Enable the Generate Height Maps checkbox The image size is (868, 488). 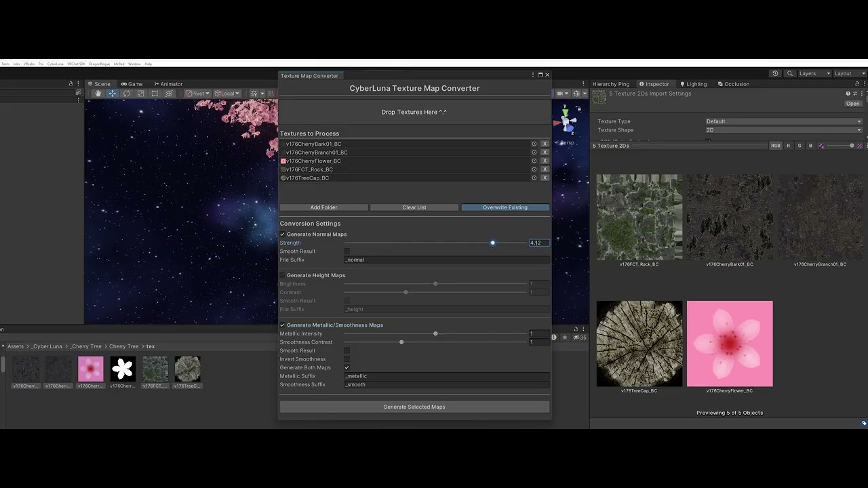283,275
